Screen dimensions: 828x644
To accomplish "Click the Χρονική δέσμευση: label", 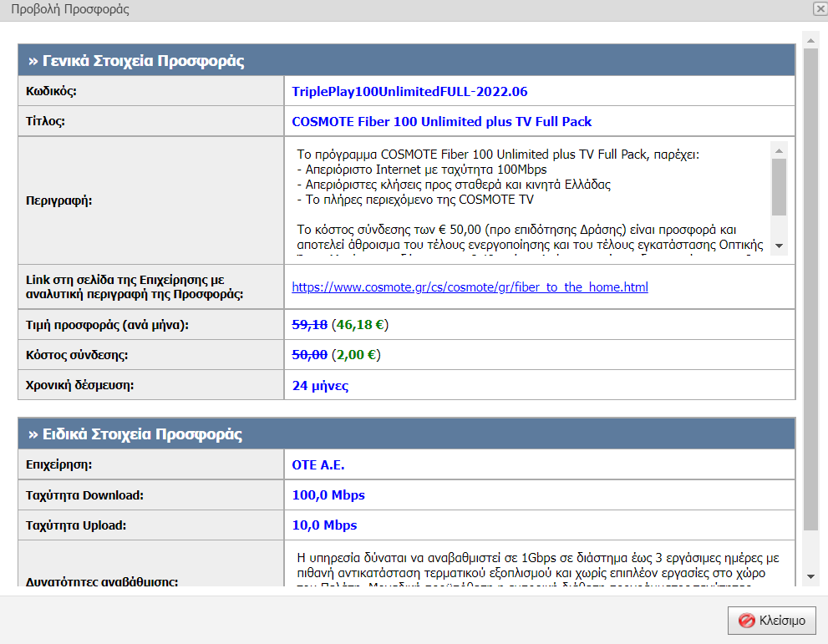I will click(x=79, y=385).
